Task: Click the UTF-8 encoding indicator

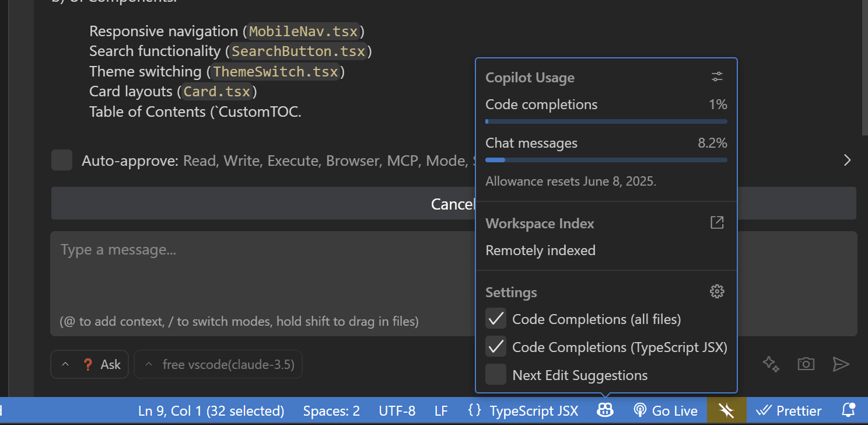Action: 397,411
